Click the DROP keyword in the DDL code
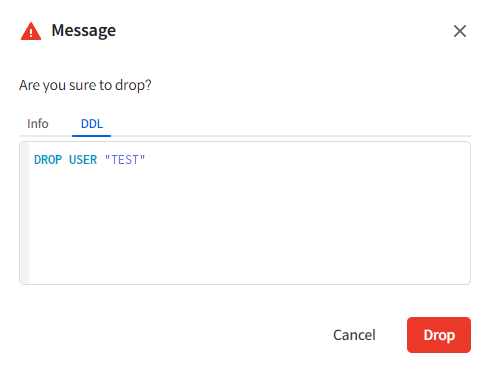Image resolution: width=484 pixels, height=368 pixels. click(x=48, y=160)
